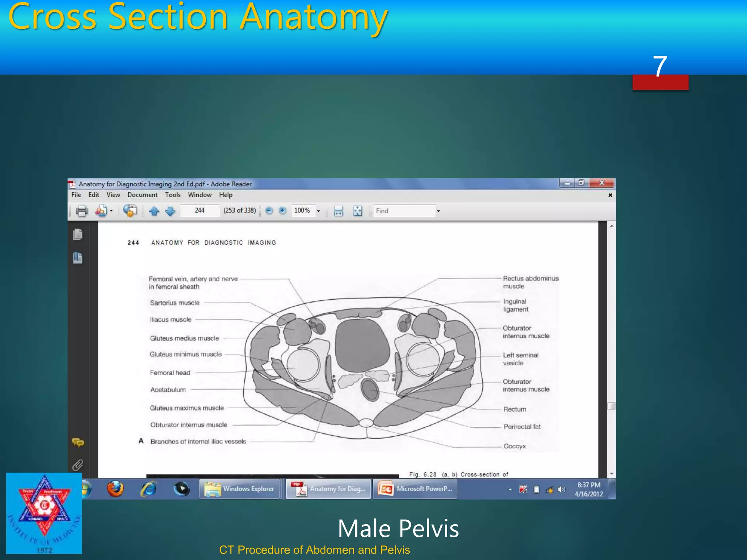Click the Windows Start orb

(x=86, y=489)
